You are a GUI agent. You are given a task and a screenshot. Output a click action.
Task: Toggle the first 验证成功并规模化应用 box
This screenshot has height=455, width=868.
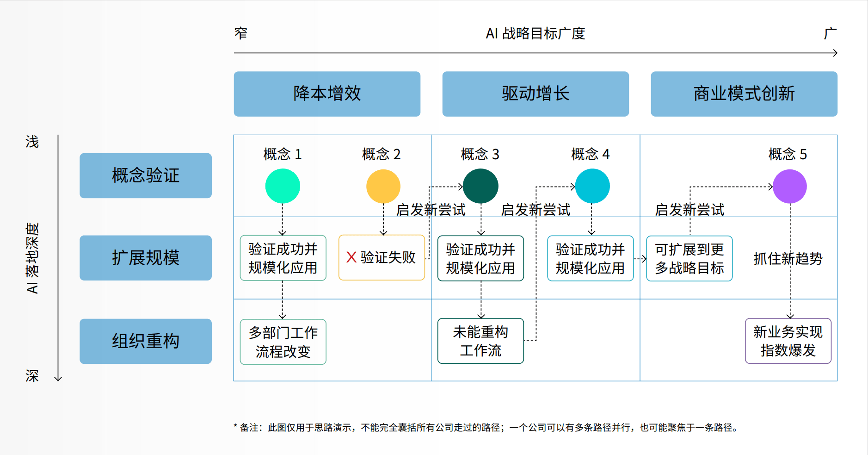click(x=283, y=258)
